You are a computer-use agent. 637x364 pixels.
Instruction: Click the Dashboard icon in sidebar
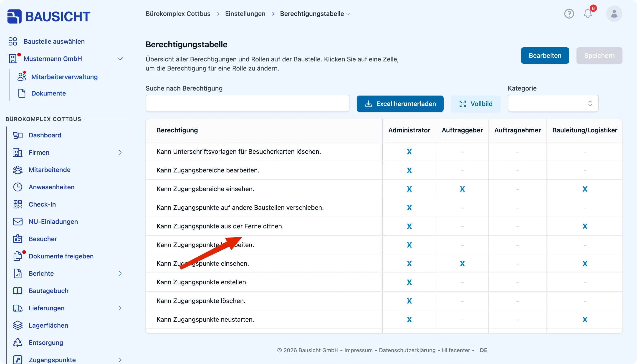point(18,135)
